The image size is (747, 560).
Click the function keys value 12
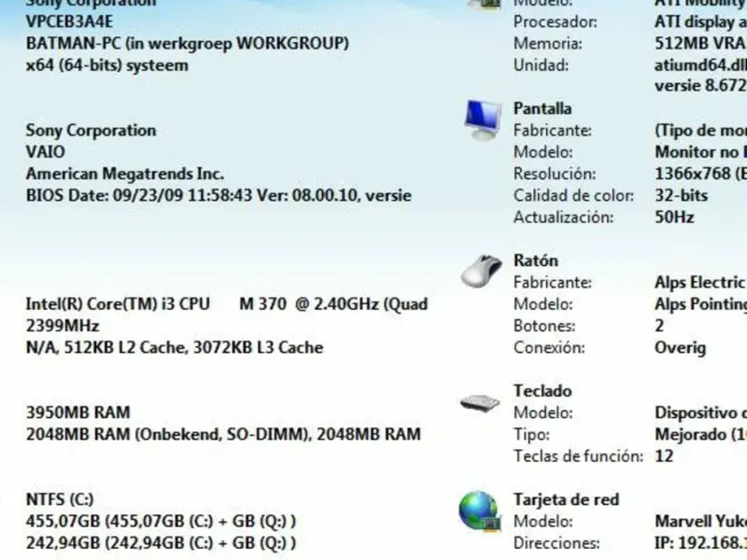point(664,456)
